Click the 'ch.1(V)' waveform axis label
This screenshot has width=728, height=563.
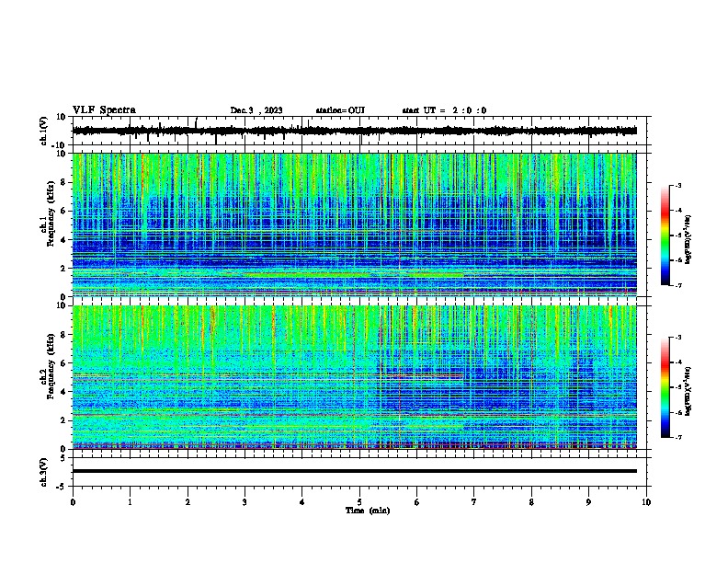[44, 131]
